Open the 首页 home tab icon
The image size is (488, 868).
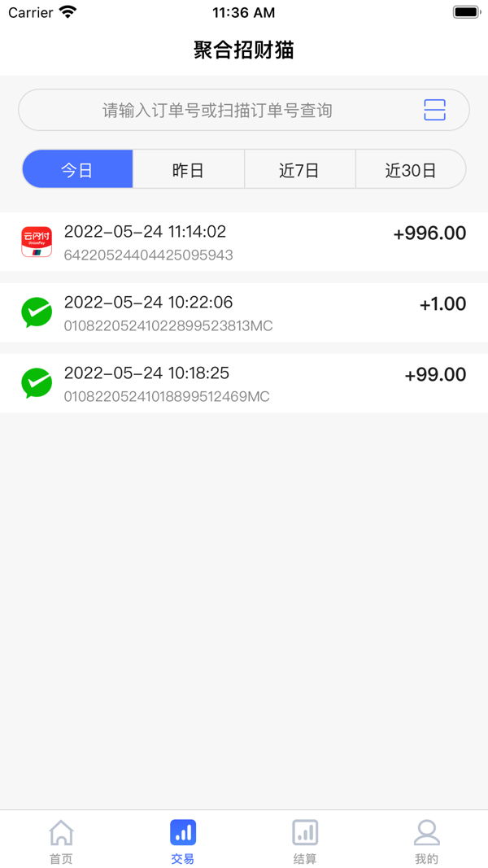tap(61, 832)
